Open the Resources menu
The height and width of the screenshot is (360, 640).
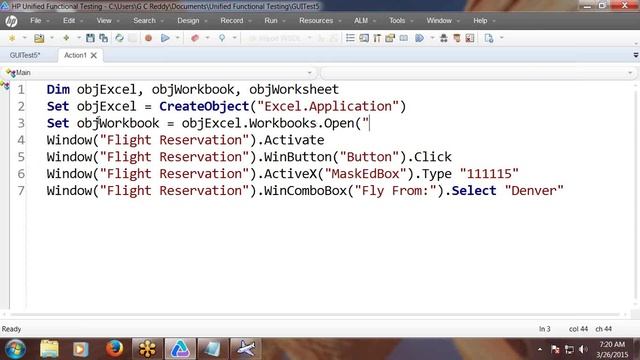point(316,20)
